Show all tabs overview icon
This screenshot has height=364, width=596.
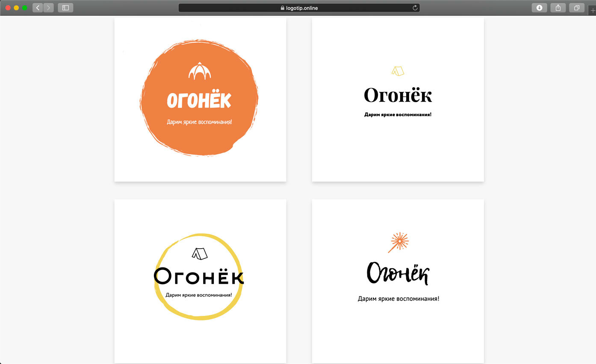[x=577, y=8]
